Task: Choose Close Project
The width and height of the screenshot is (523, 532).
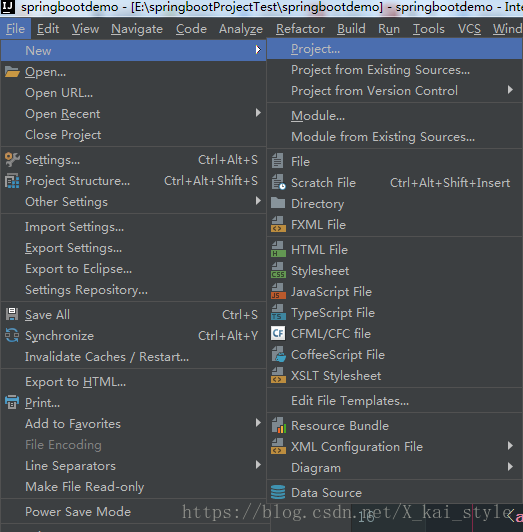Action: pyautogui.click(x=133, y=135)
